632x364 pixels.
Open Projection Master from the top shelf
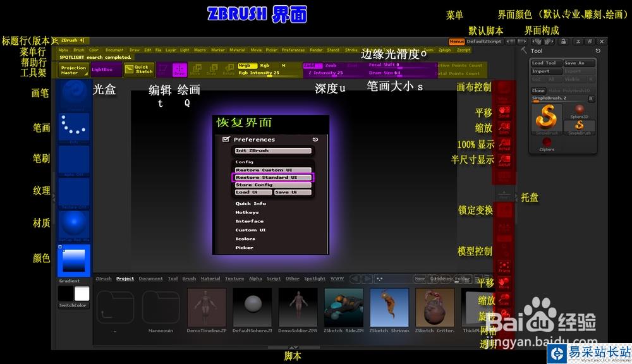pos(74,70)
